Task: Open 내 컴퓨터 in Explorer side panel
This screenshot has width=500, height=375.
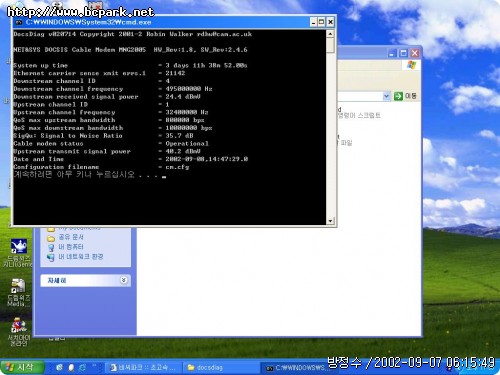Action: [x=71, y=247]
